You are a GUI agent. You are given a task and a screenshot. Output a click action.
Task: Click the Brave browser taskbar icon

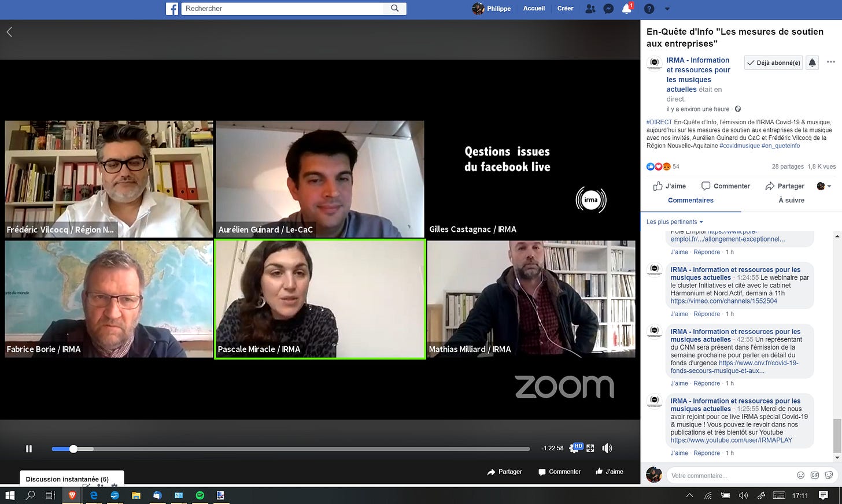point(72,495)
